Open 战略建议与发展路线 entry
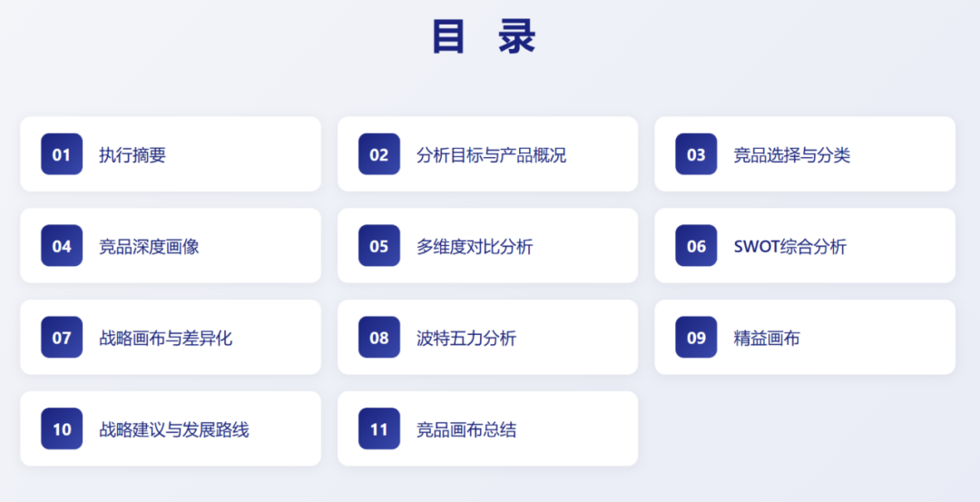980x502 pixels. (x=173, y=430)
